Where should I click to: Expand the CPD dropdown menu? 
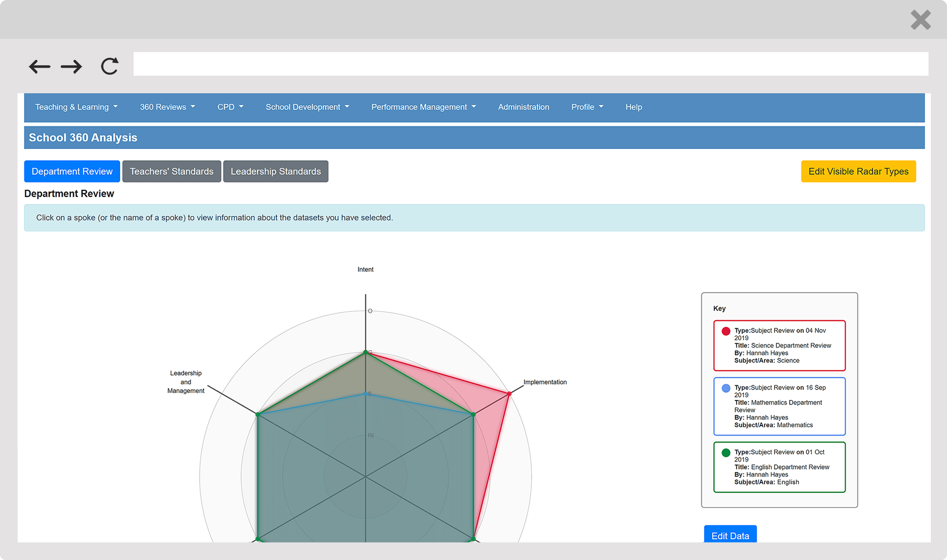tap(231, 107)
